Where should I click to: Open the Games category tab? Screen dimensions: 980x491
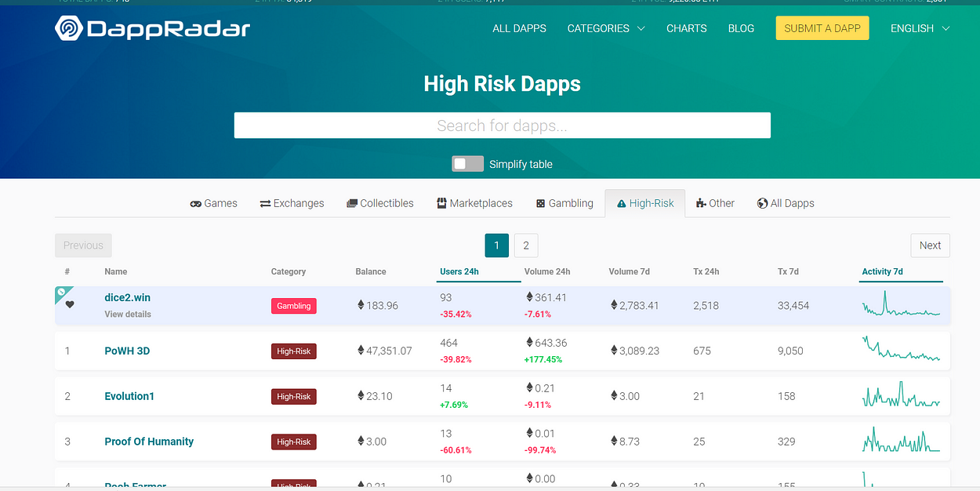click(x=213, y=203)
